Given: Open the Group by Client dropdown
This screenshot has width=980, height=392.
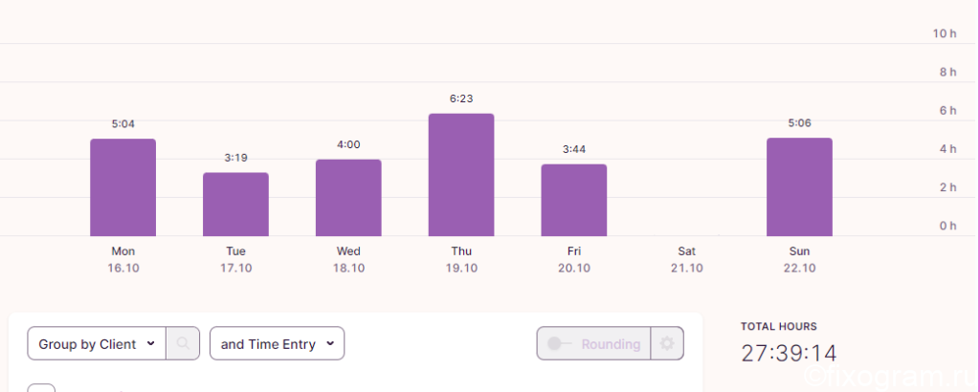Looking at the screenshot, I should pos(97,343).
